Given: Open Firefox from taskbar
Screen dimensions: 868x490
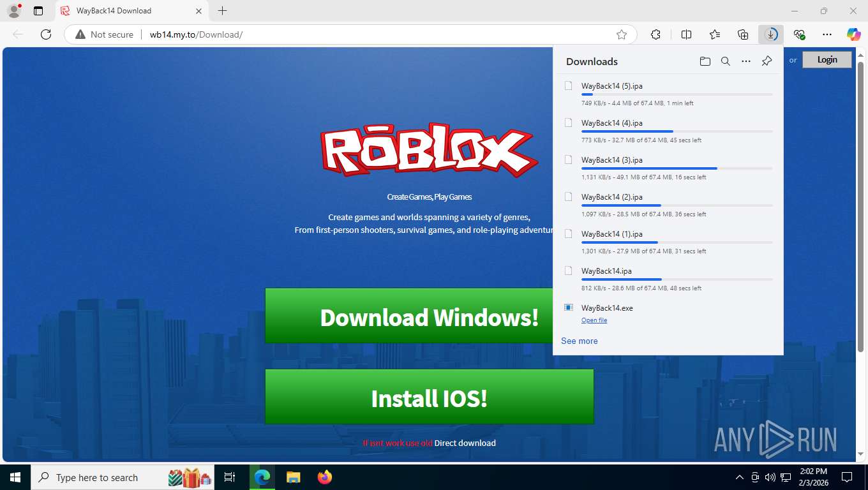Looking at the screenshot, I should click(x=324, y=477).
